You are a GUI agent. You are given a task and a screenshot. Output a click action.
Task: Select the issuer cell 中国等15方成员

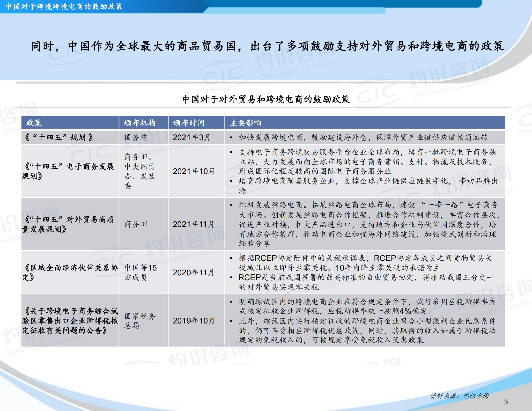pyautogui.click(x=144, y=272)
